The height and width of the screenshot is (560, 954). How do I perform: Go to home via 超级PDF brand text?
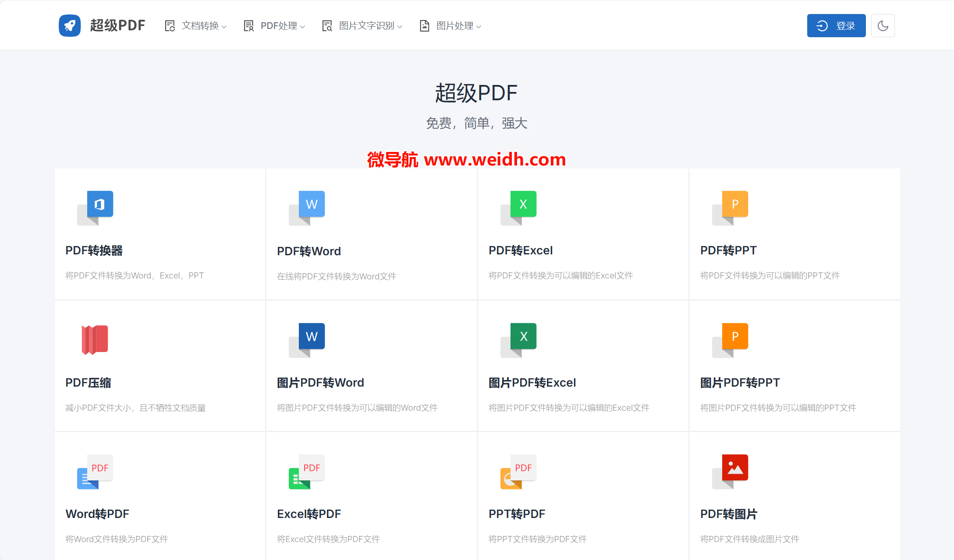[x=117, y=25]
